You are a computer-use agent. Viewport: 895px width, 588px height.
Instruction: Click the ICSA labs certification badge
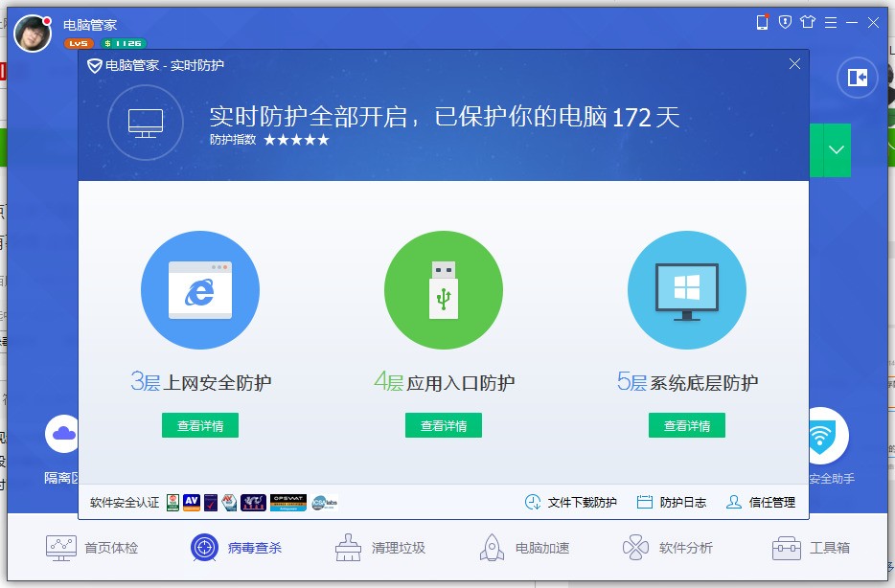point(325,503)
